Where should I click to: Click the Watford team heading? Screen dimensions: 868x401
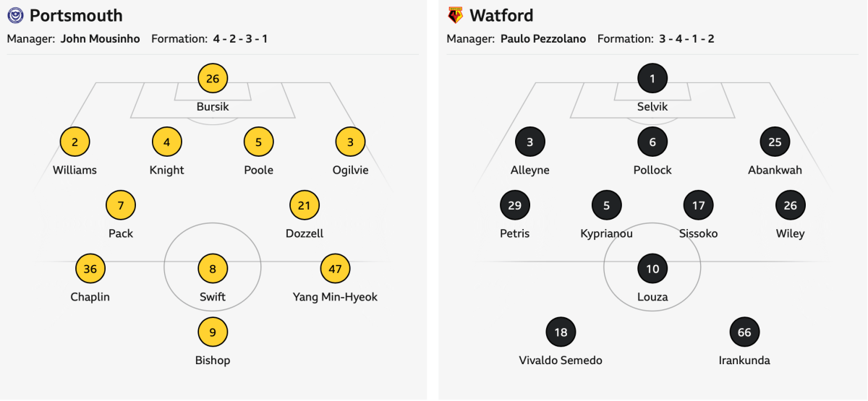[x=501, y=15]
